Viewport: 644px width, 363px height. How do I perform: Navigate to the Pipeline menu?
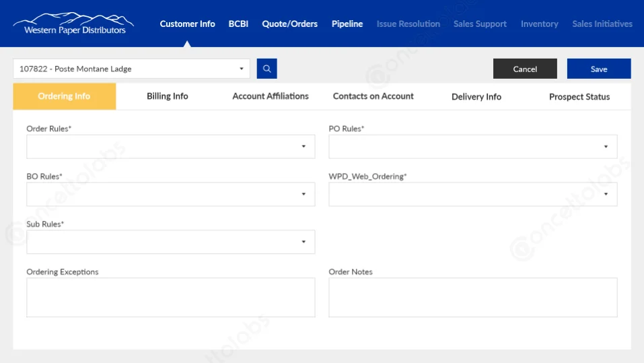(x=347, y=24)
